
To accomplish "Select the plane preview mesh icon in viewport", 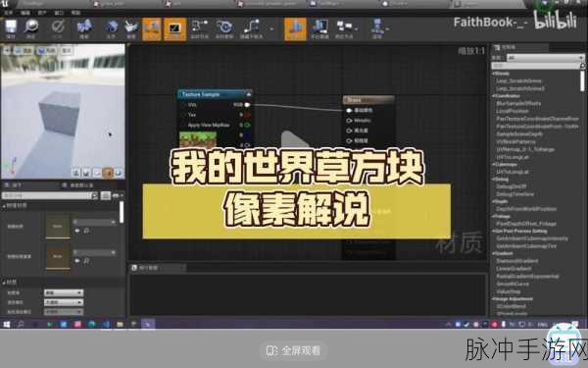I will pyautogui.click(x=97, y=173).
